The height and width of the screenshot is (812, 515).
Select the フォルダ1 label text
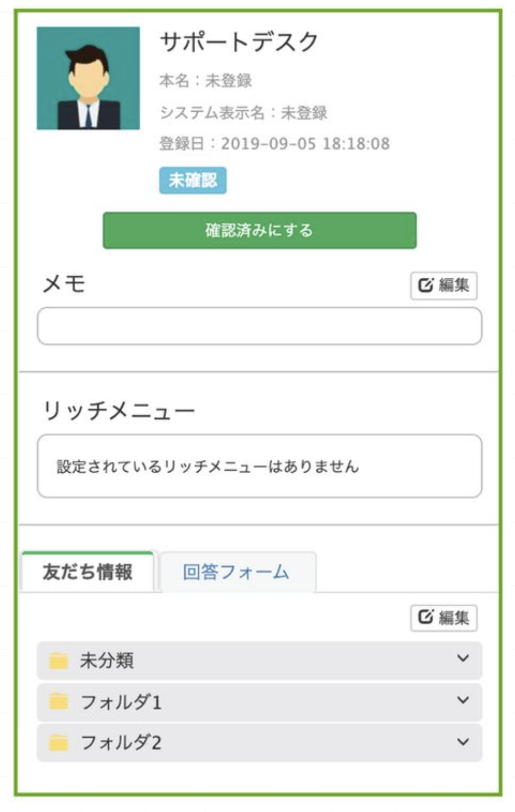point(121,702)
